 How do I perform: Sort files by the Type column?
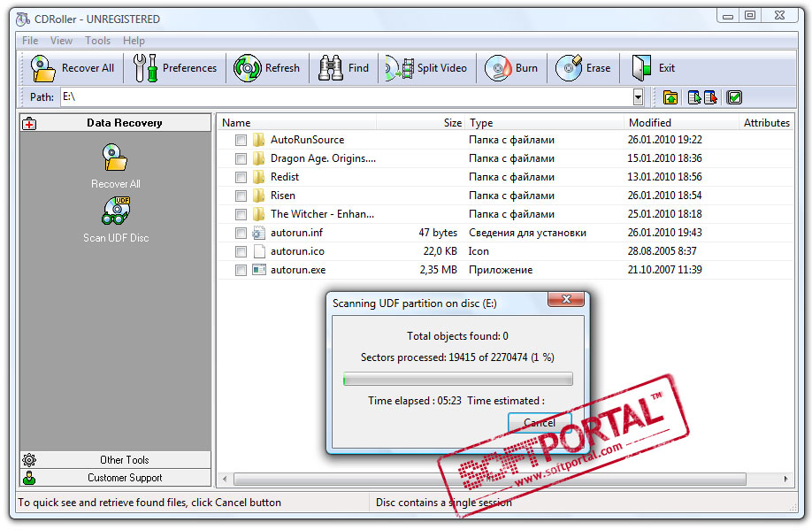click(x=544, y=123)
